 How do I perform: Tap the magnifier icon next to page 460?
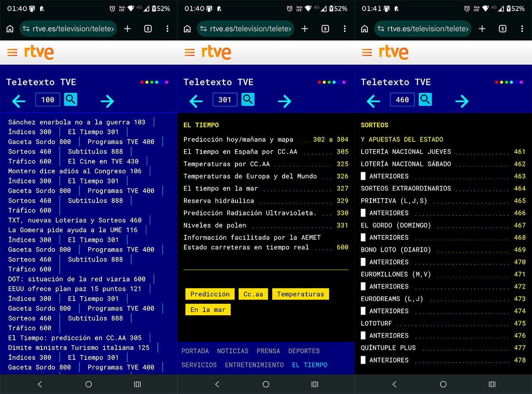(425, 99)
